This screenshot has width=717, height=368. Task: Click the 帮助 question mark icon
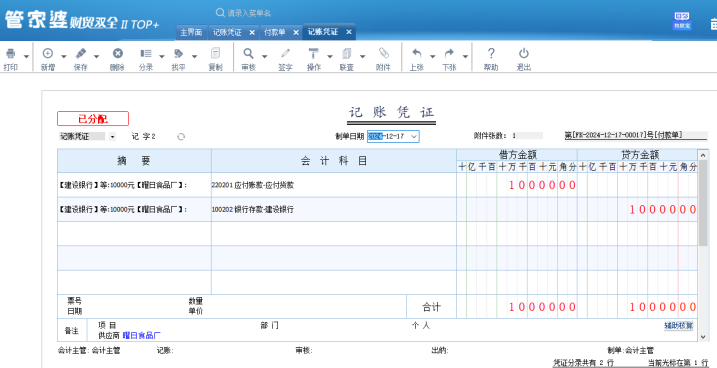[491, 53]
